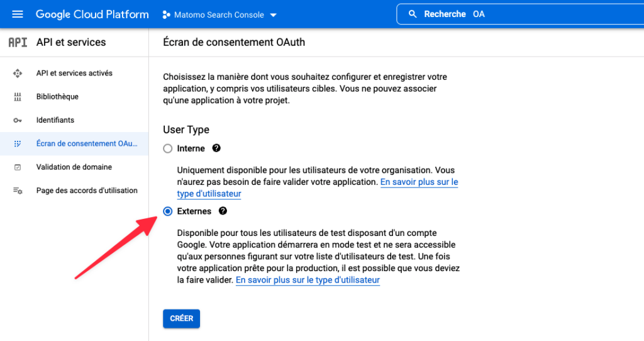
Task: Click the Google Cloud Platform logo
Action: coord(92,14)
